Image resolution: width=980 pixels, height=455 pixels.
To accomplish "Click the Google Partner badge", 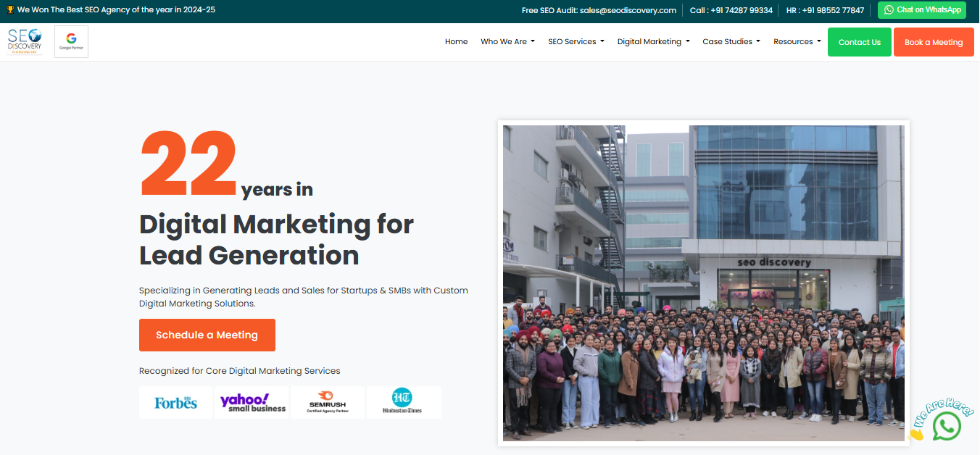I will point(71,41).
